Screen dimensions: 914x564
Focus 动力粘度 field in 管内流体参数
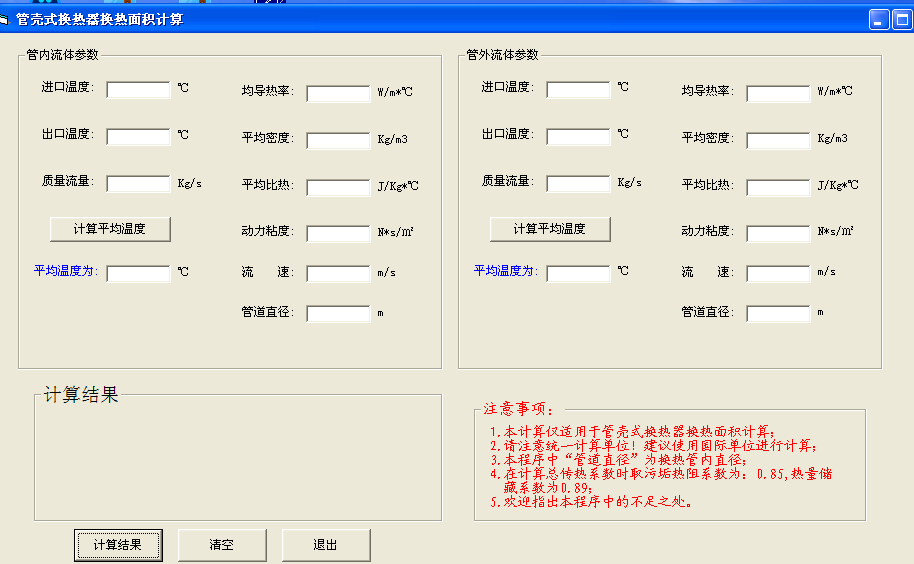tap(338, 234)
